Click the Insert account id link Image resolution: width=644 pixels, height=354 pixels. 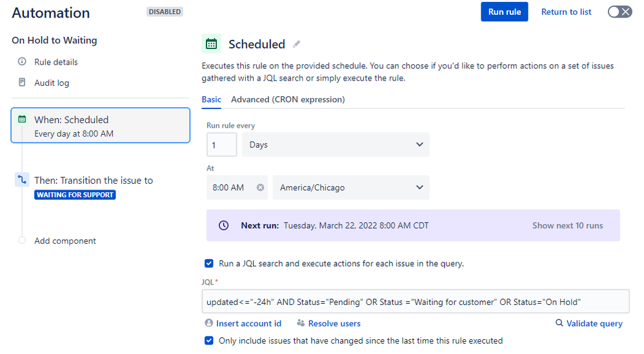pos(248,324)
